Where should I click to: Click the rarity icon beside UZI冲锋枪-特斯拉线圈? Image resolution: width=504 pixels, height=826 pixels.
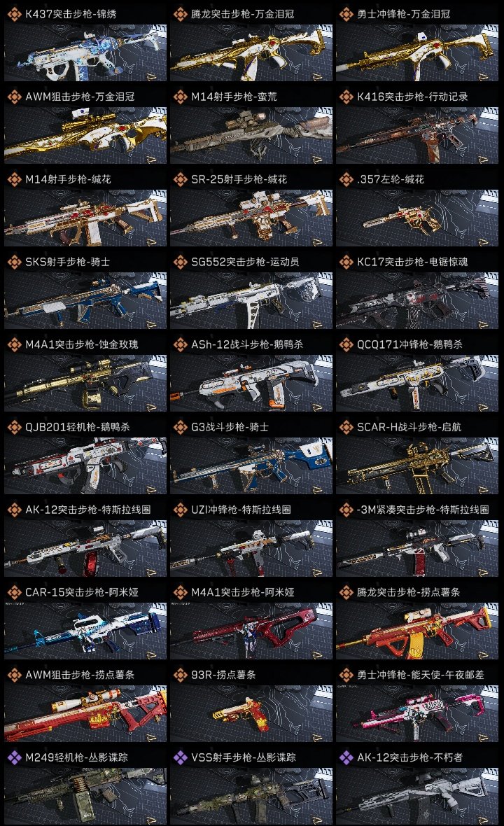(x=180, y=510)
